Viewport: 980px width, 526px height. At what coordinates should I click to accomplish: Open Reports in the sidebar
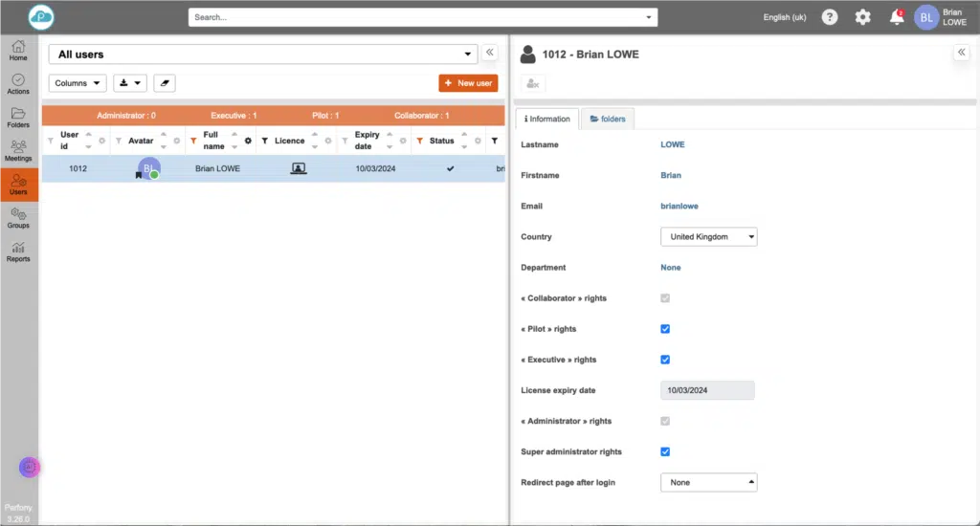pos(18,252)
